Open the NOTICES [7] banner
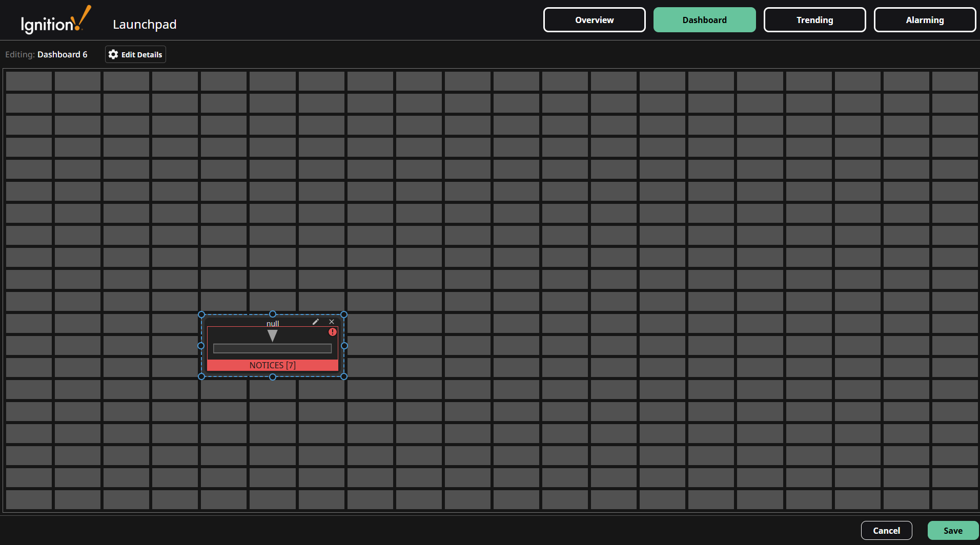Viewport: 980px width, 545px height. click(272, 365)
